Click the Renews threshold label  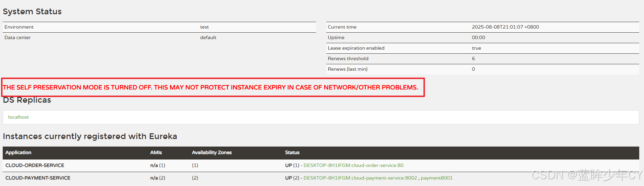(348, 58)
